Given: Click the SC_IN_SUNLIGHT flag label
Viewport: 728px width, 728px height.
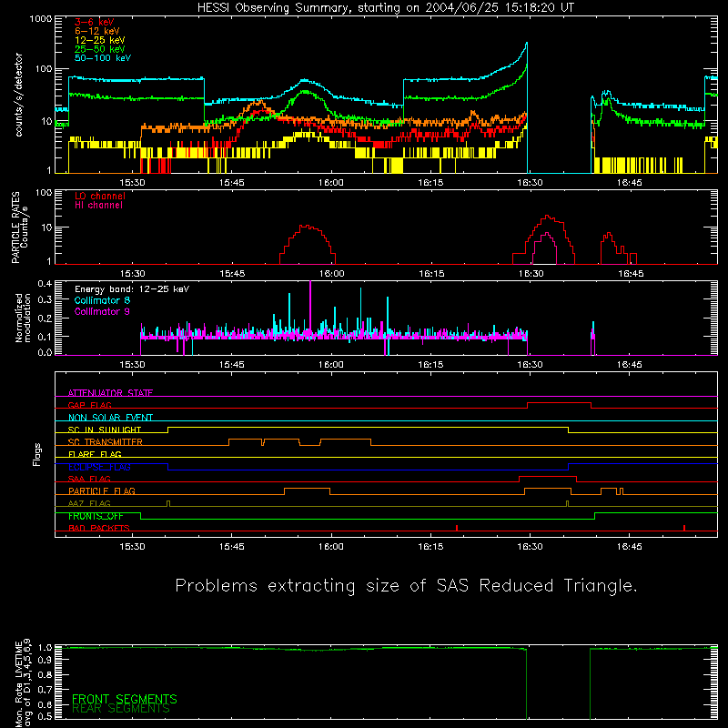Looking at the screenshot, I should pos(105,430).
